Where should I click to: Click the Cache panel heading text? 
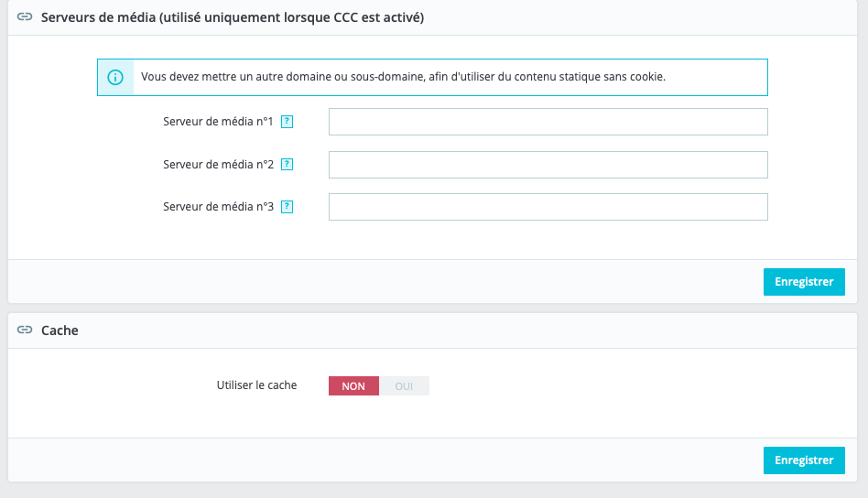coord(60,330)
